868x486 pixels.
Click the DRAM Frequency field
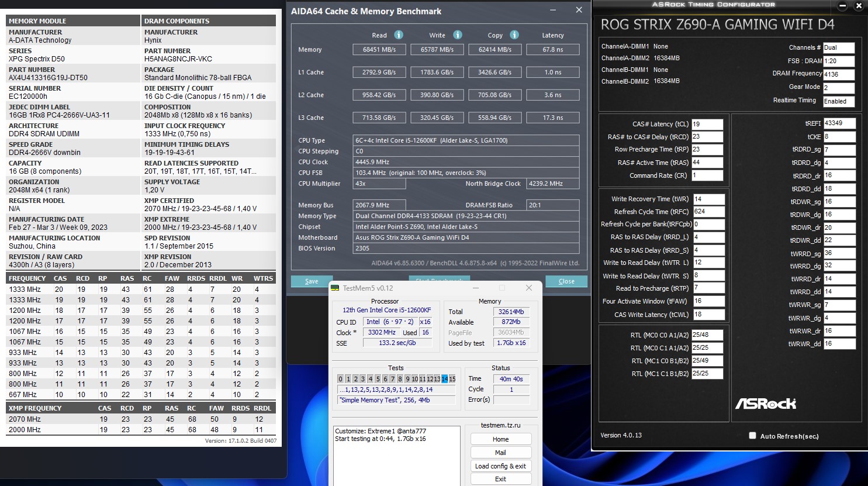(x=839, y=74)
